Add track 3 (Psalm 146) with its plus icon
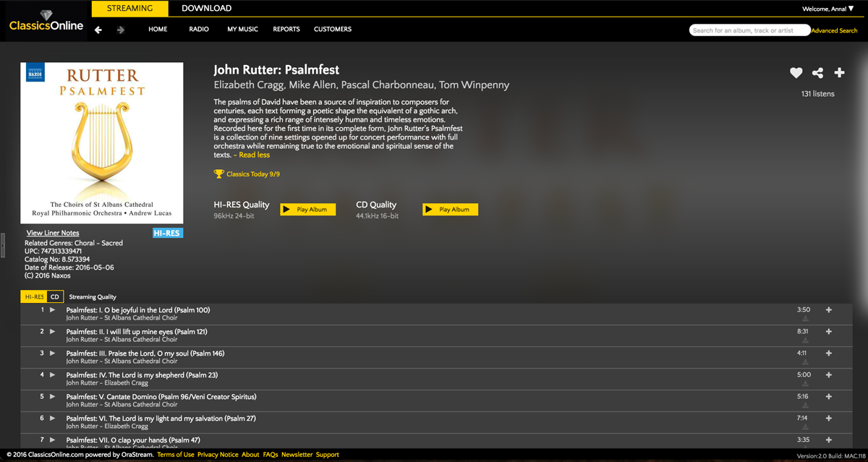The height and width of the screenshot is (462, 868). click(x=829, y=354)
